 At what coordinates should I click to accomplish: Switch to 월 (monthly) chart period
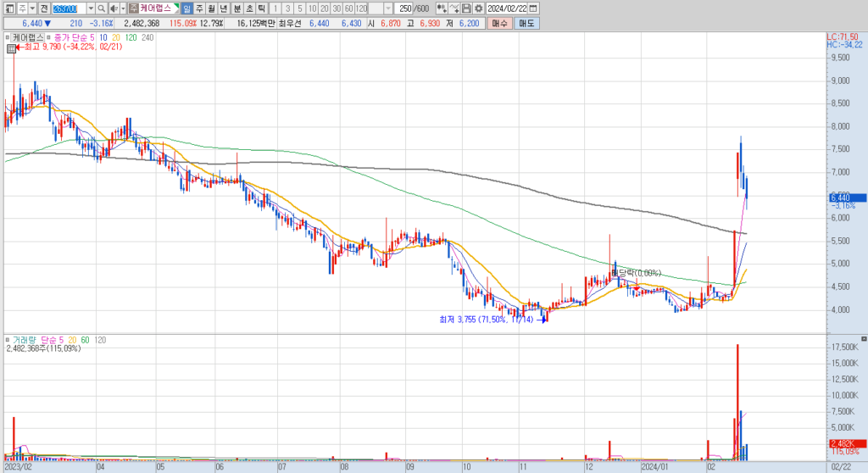tap(211, 8)
